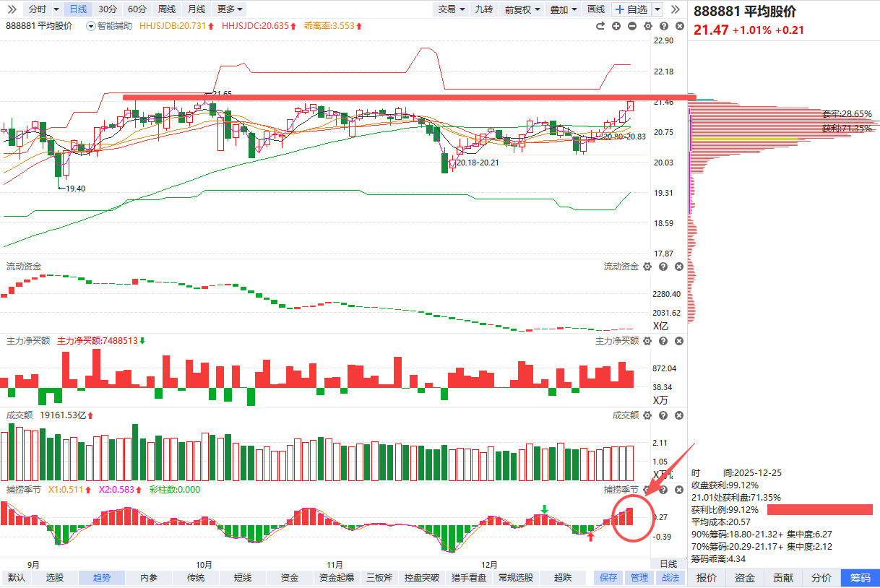Remove the 捕捞季节 indicator panel

pos(679,490)
